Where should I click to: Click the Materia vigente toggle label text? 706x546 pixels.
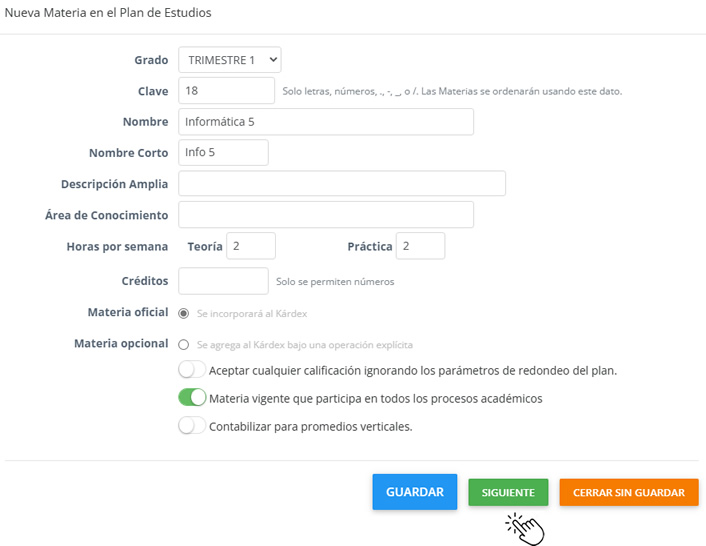click(x=375, y=398)
